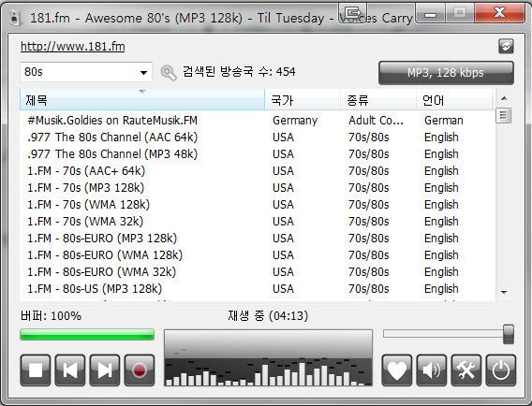Click the speaker mute icon
The width and height of the screenshot is (532, 406).
(432, 370)
